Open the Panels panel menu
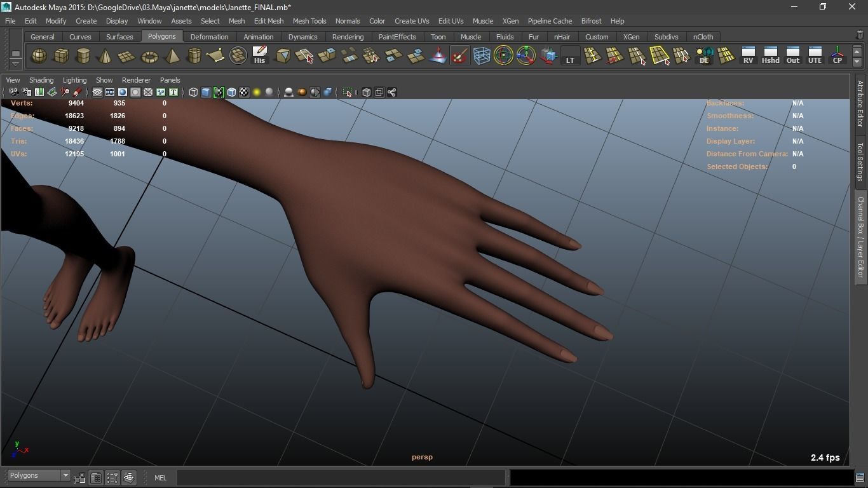The height and width of the screenshot is (488, 868). tap(170, 80)
